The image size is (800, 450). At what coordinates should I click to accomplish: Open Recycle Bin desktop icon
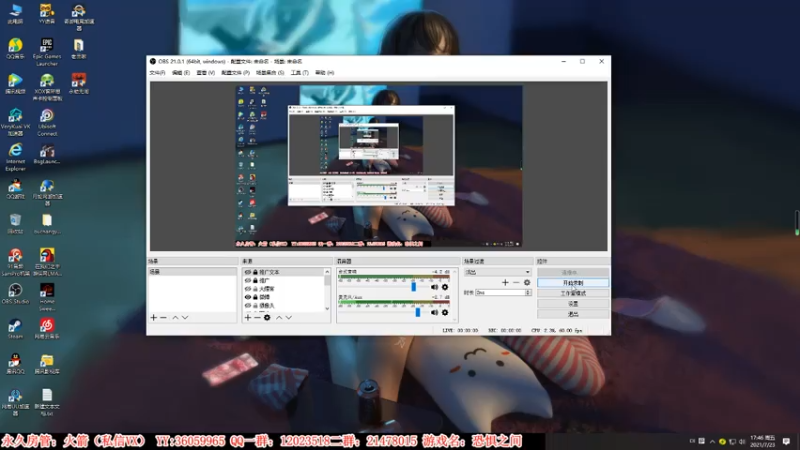coord(15,223)
